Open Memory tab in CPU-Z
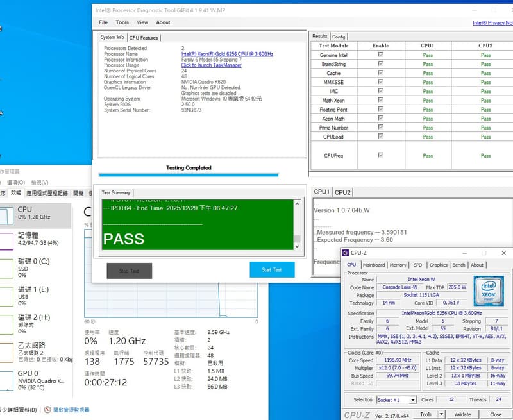This screenshot has width=513, height=420. (398, 265)
